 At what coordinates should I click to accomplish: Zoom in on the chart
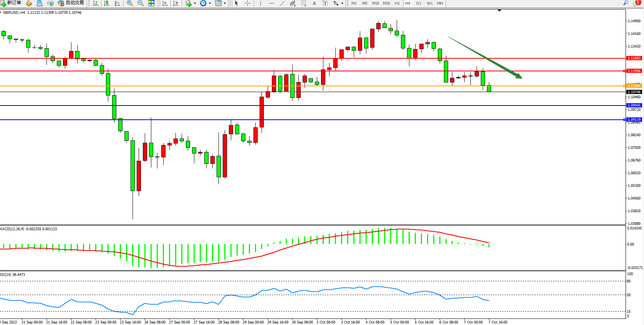coord(130,3)
